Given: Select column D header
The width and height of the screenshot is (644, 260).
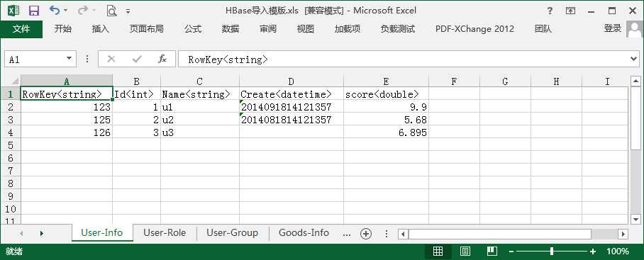Looking at the screenshot, I should tap(292, 81).
